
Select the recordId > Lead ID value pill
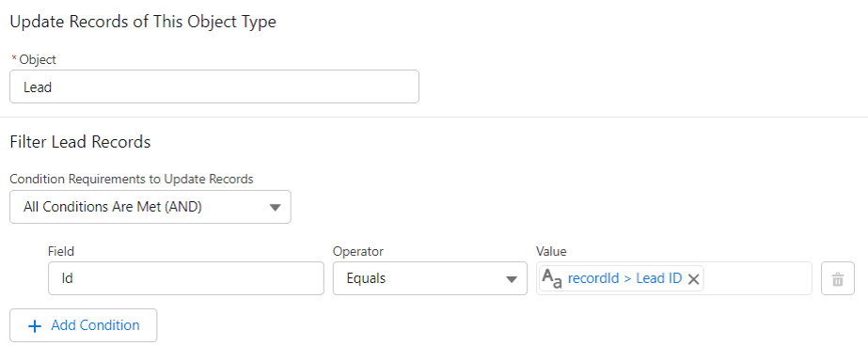(x=624, y=278)
